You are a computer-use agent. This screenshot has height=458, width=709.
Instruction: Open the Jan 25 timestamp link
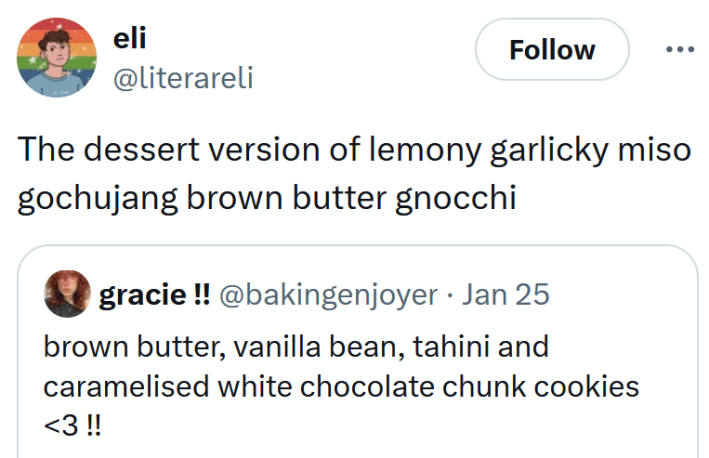coord(508,295)
